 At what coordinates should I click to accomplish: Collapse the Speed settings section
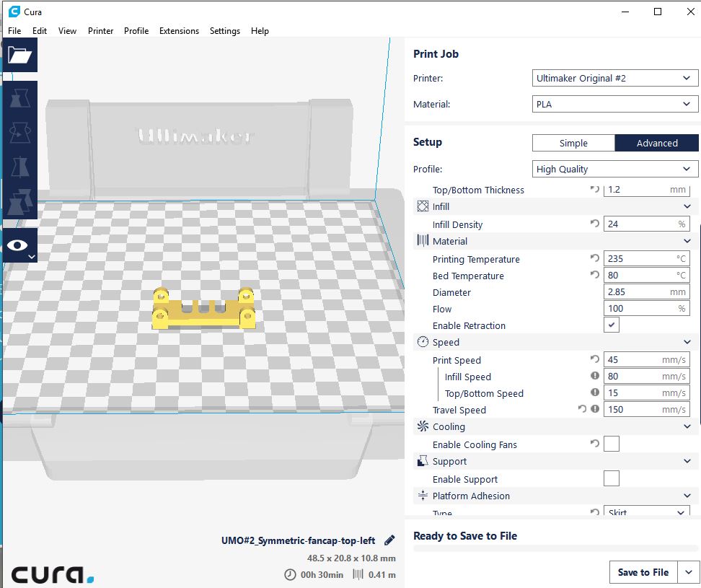687,342
